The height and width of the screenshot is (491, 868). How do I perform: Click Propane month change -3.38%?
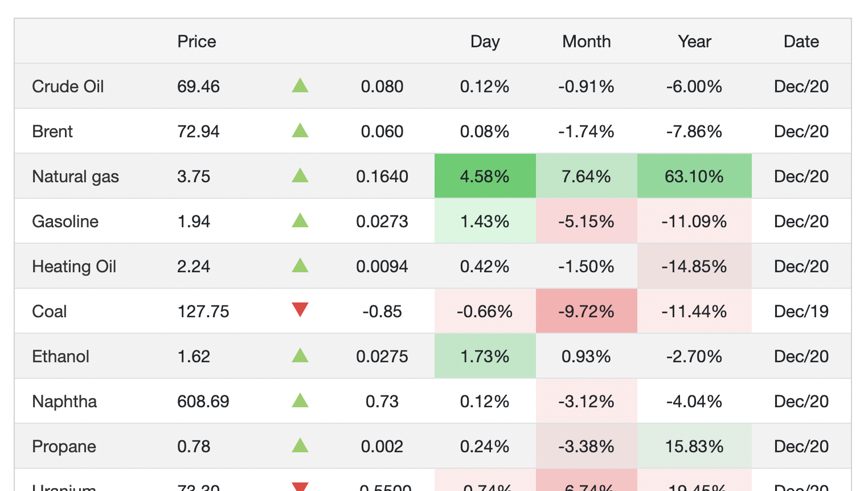click(586, 446)
